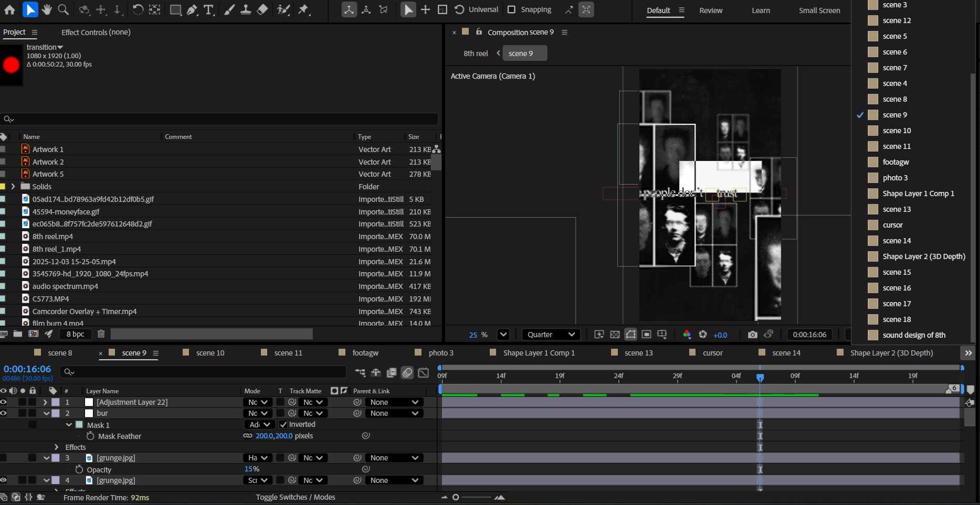Switch to the scene 10 timeline tab
Image resolution: width=980 pixels, height=505 pixels.
(x=210, y=353)
